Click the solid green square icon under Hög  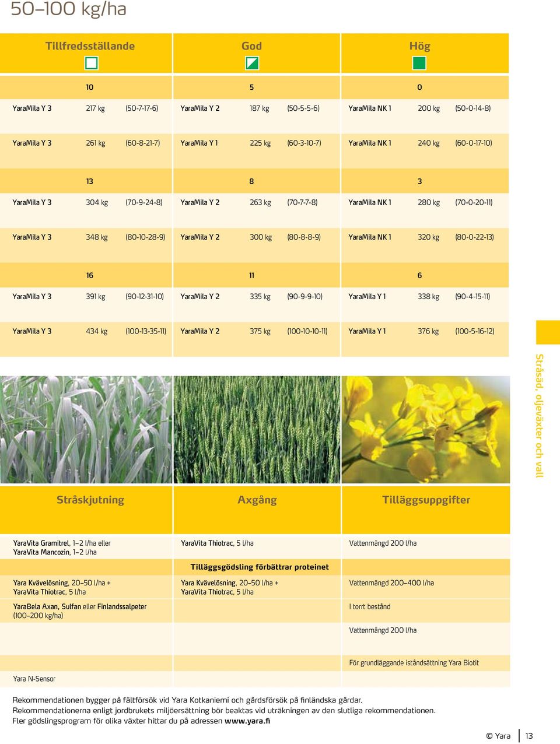pos(419,62)
